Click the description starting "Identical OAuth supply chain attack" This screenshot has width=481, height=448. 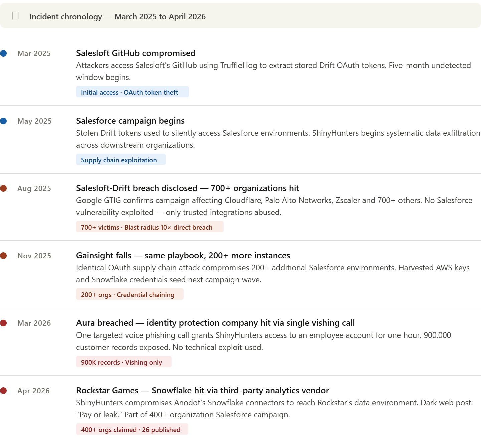tap(273, 274)
